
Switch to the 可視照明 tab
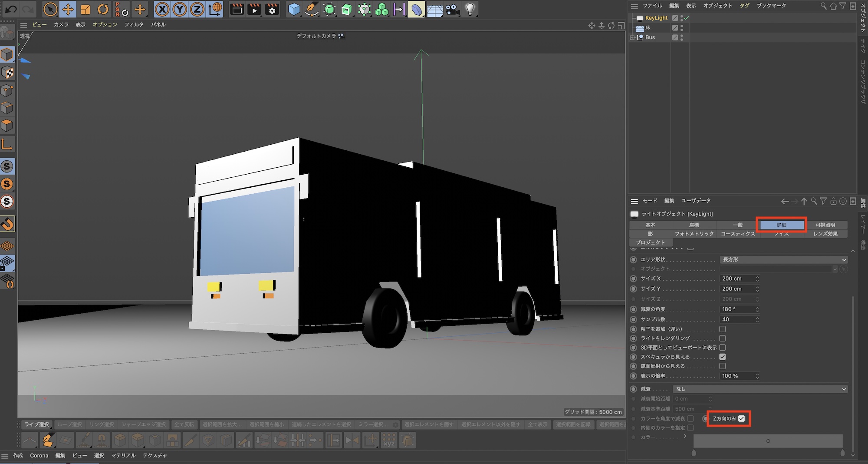point(825,225)
